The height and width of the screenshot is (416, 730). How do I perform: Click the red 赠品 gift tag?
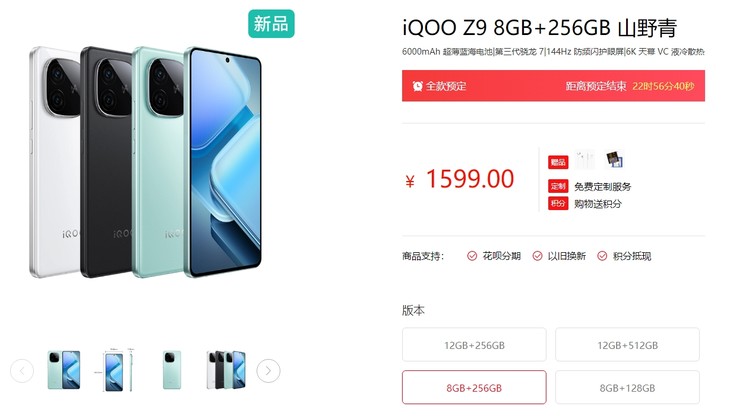coord(558,162)
